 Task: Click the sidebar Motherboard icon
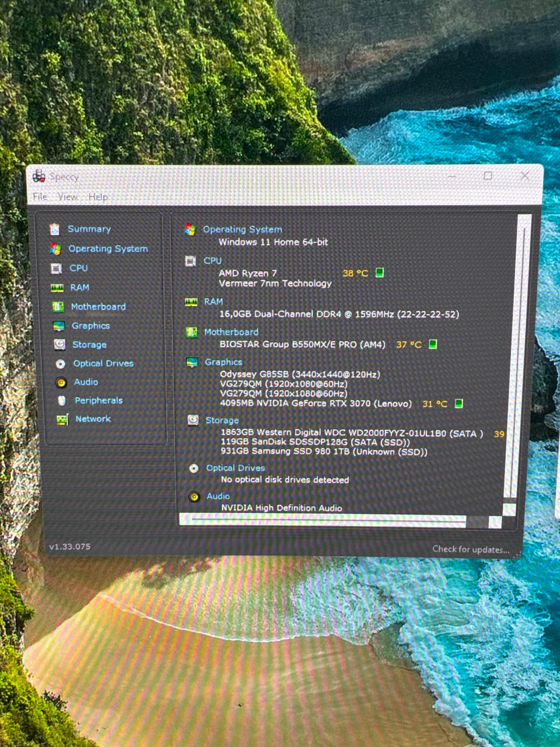click(x=58, y=307)
